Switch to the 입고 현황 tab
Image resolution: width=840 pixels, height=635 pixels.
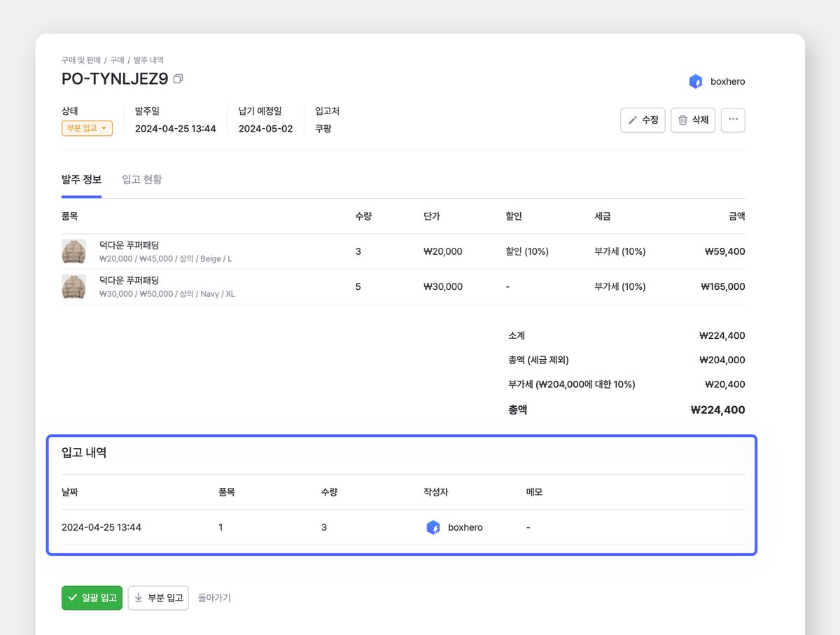(142, 180)
